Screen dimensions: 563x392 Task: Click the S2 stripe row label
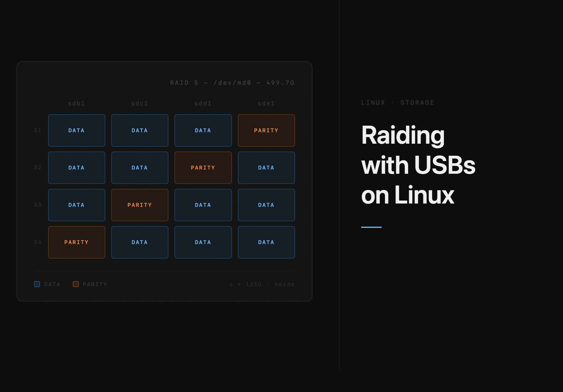tap(38, 167)
